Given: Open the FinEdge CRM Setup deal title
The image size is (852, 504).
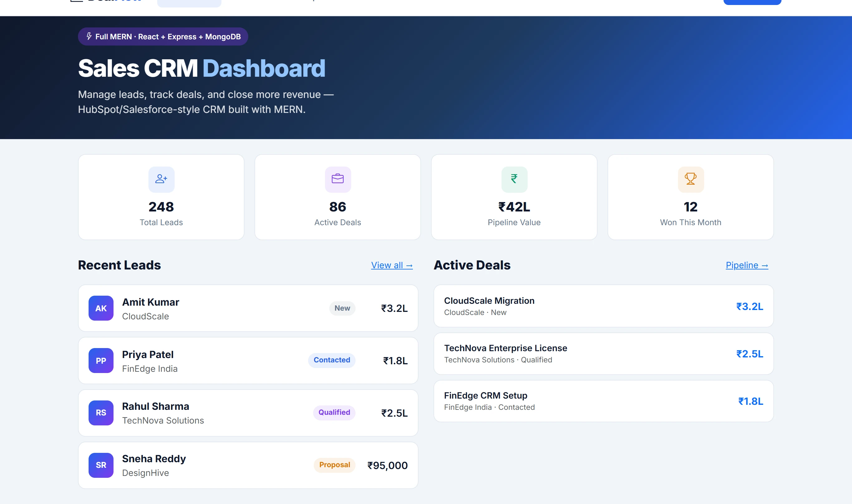Looking at the screenshot, I should [x=486, y=395].
